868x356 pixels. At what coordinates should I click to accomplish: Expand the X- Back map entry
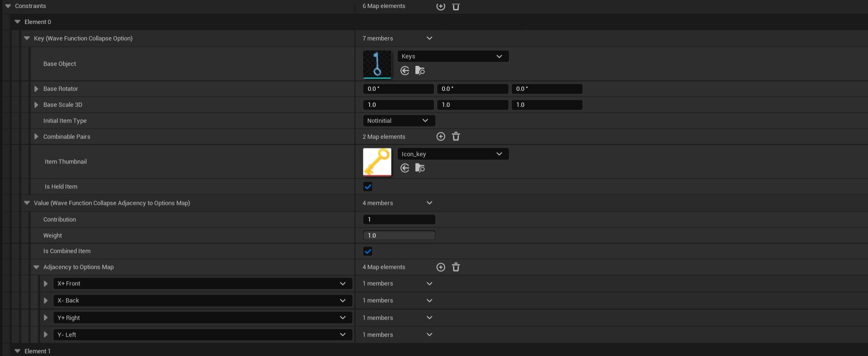pyautogui.click(x=46, y=300)
